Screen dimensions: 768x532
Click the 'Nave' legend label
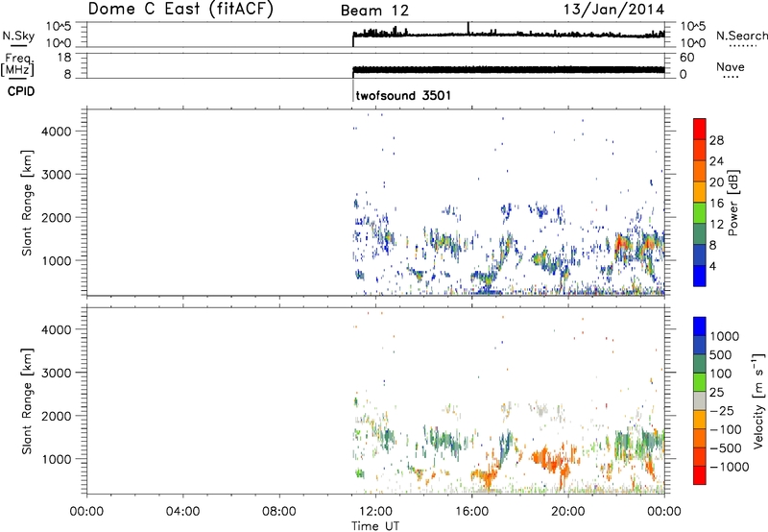(x=731, y=66)
